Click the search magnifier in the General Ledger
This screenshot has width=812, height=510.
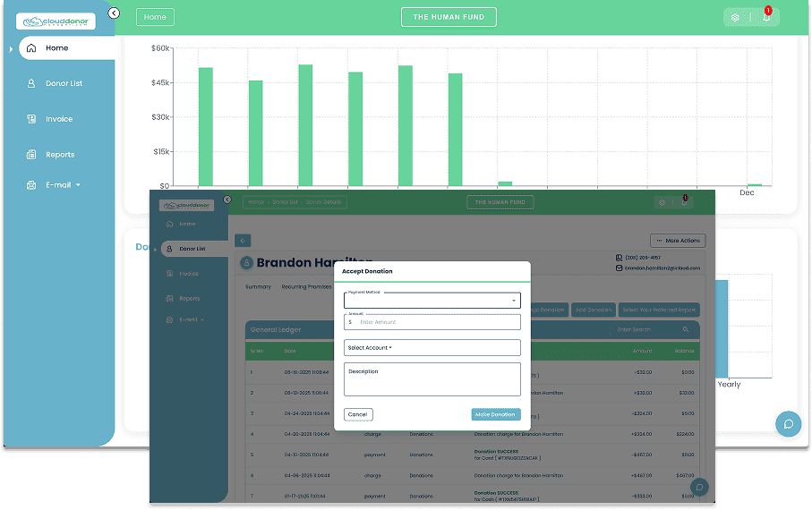[686, 330]
